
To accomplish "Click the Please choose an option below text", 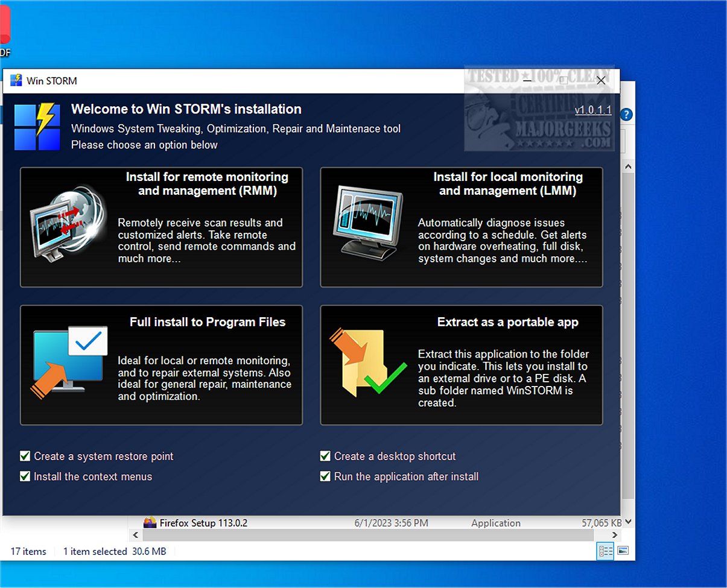I will click(x=144, y=145).
